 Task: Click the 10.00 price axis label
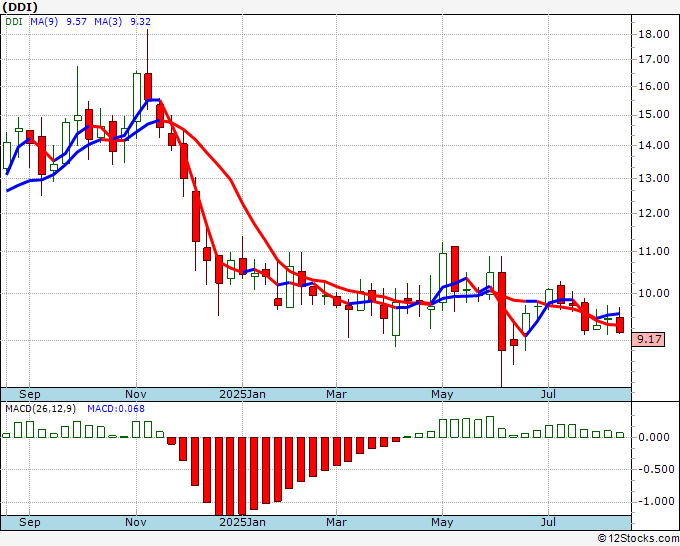tap(654, 294)
